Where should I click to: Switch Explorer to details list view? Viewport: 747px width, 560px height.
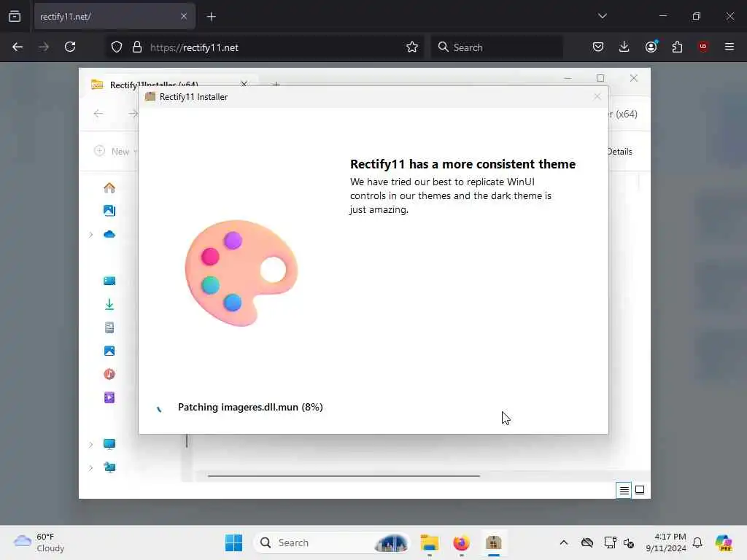click(x=624, y=490)
